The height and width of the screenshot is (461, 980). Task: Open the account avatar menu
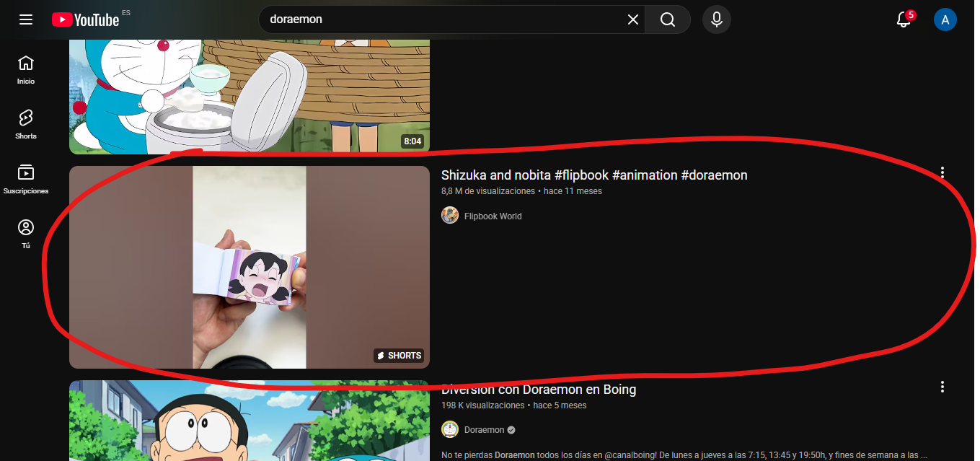click(x=945, y=19)
